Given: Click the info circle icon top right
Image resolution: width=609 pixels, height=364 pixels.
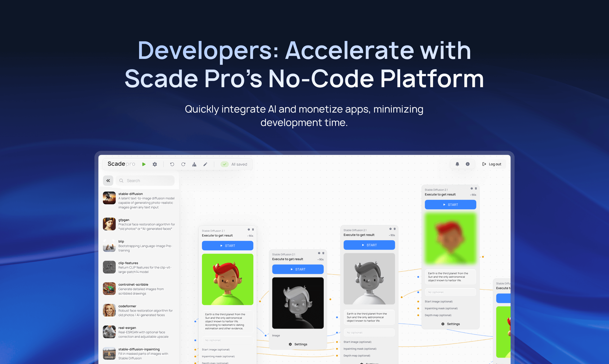Looking at the screenshot, I should pyautogui.click(x=468, y=164).
